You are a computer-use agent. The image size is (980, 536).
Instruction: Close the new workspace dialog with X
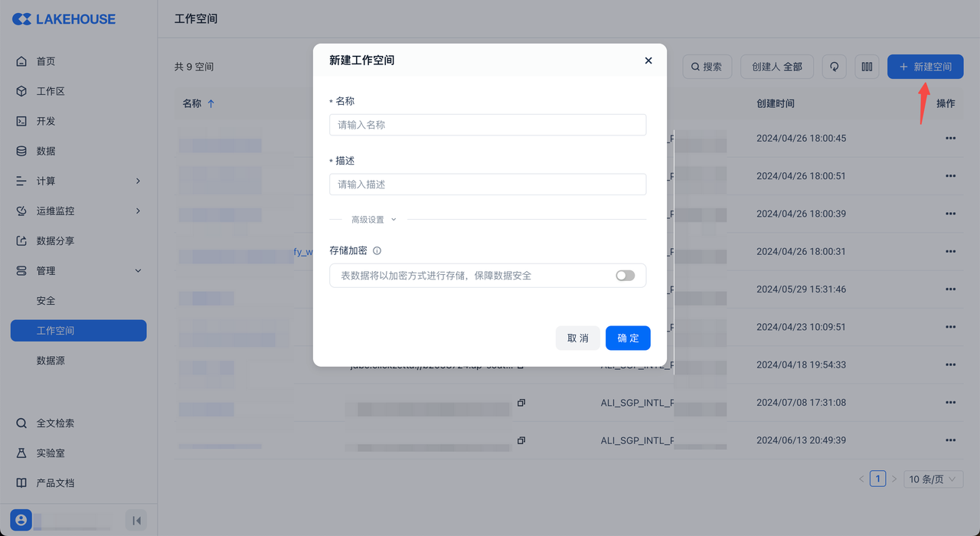[648, 60]
